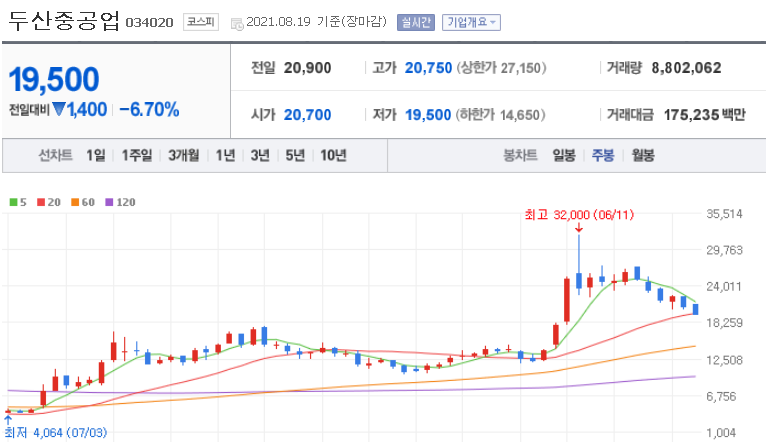766x442 pixels.
Task: Click the 12,508 price axis label
Action: pos(724,360)
